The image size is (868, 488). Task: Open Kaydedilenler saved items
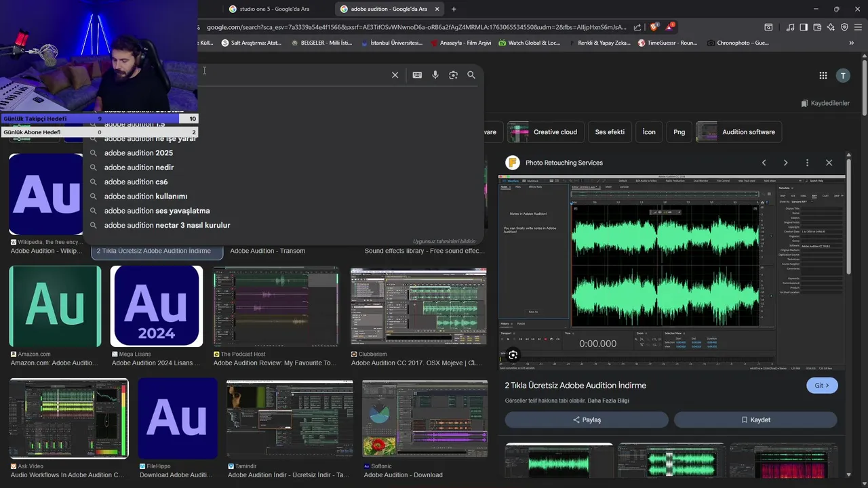tap(825, 103)
